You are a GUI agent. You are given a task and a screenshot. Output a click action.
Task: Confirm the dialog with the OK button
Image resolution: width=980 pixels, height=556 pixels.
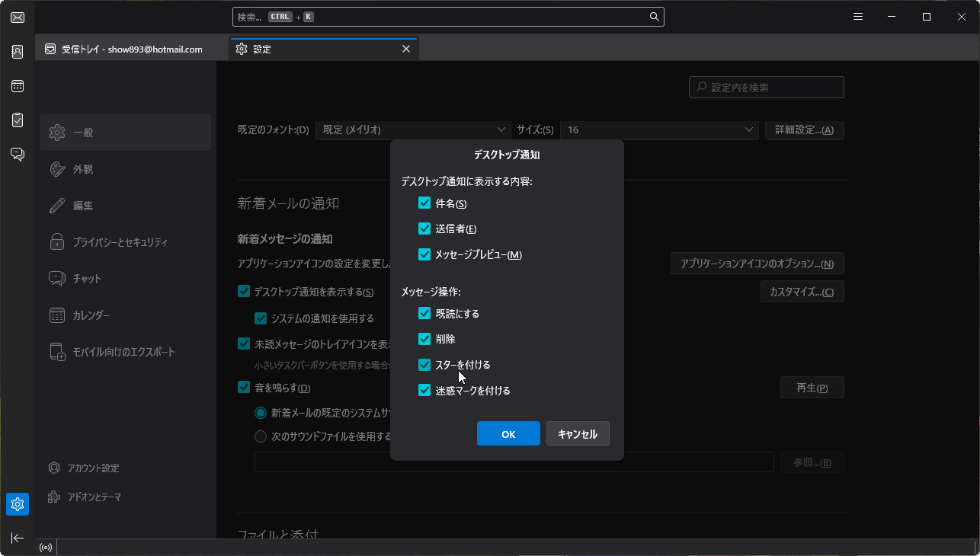coord(508,433)
